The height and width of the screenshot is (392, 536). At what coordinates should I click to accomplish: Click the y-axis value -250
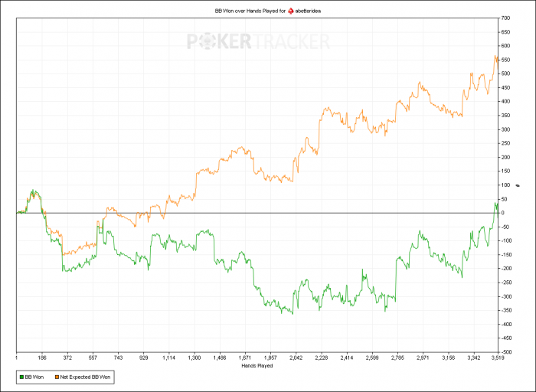click(506, 283)
